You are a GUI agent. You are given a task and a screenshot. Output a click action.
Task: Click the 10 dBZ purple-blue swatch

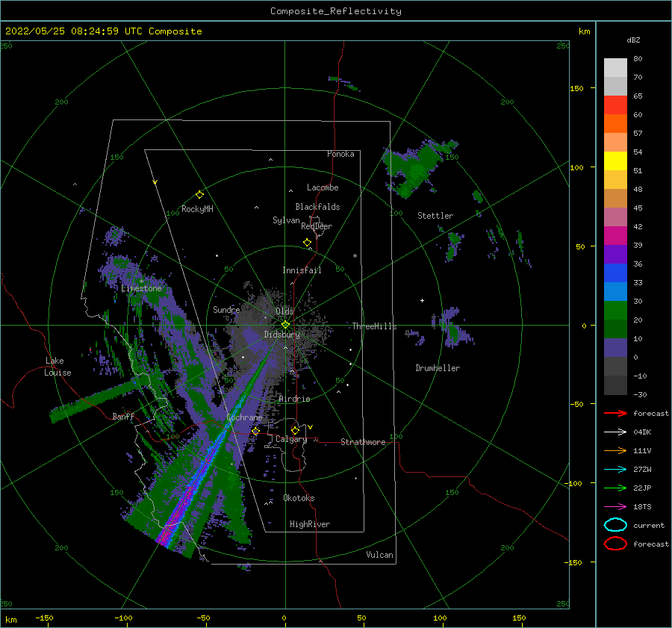pos(615,348)
